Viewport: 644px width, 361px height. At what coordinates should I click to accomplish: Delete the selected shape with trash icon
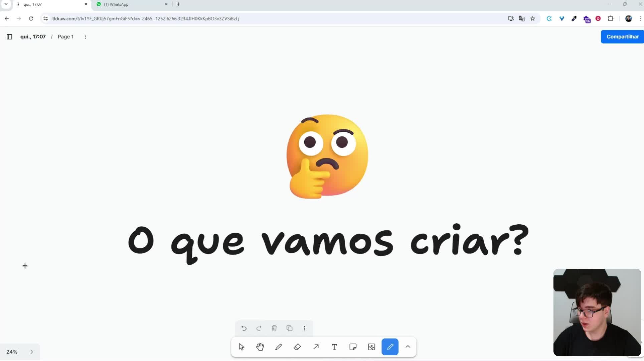274,328
